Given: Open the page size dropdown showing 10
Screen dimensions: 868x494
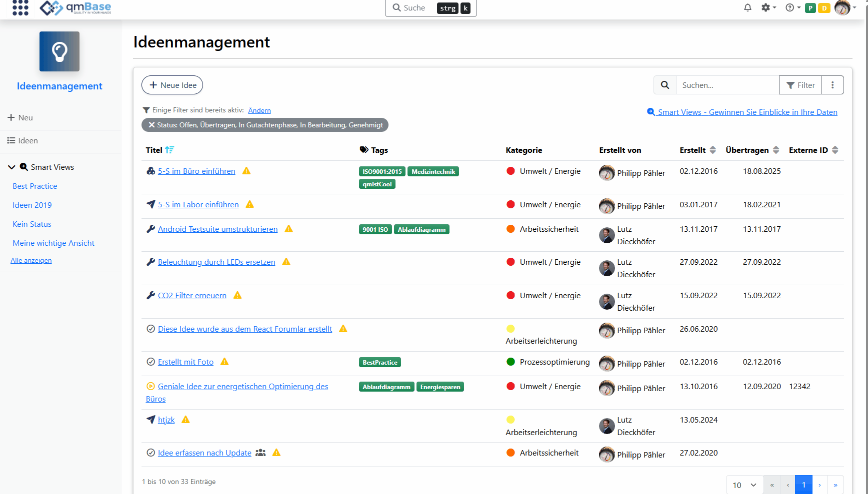Looking at the screenshot, I should click(x=744, y=485).
